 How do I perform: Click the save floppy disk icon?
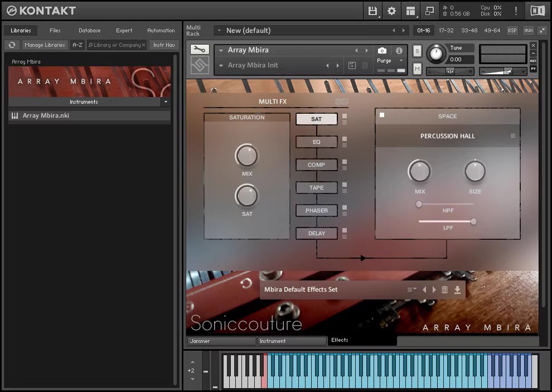[372, 11]
